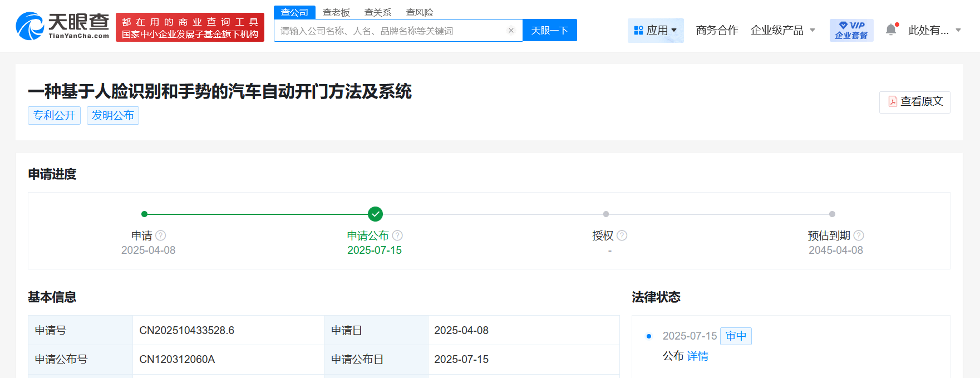The image size is (980, 378).
Task: Click the 2025-04-08 date under 申请 step
Action: point(149,251)
